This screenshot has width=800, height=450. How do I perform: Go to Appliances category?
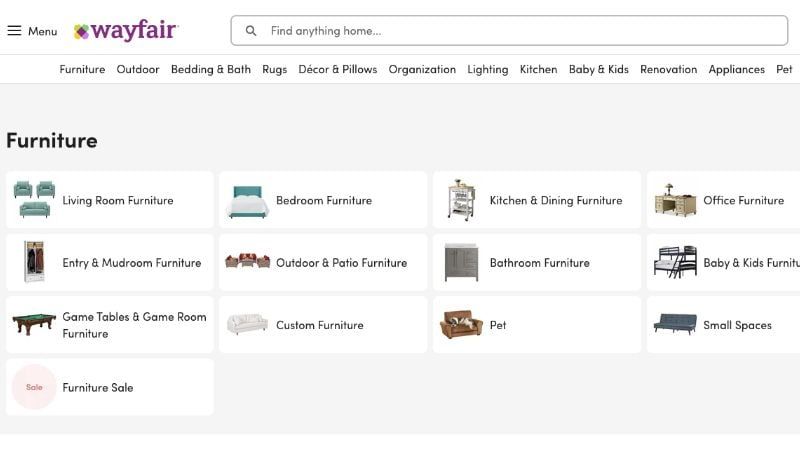click(x=736, y=69)
